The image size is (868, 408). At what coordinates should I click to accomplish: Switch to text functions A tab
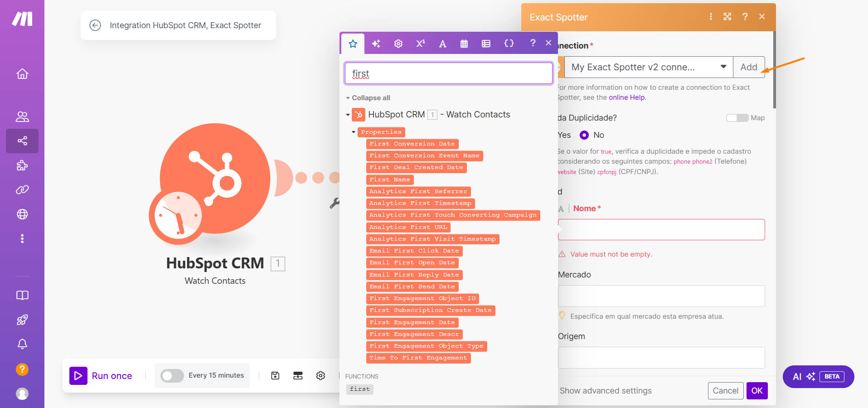pos(443,44)
